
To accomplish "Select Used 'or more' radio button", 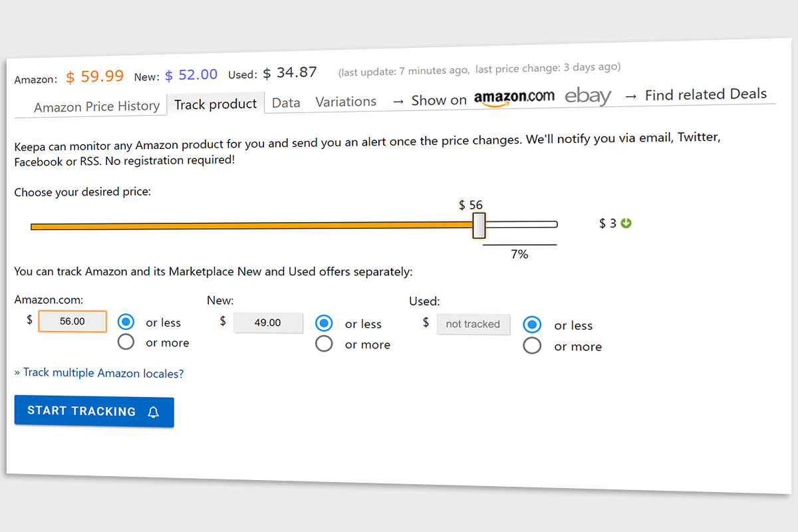I will (x=533, y=346).
